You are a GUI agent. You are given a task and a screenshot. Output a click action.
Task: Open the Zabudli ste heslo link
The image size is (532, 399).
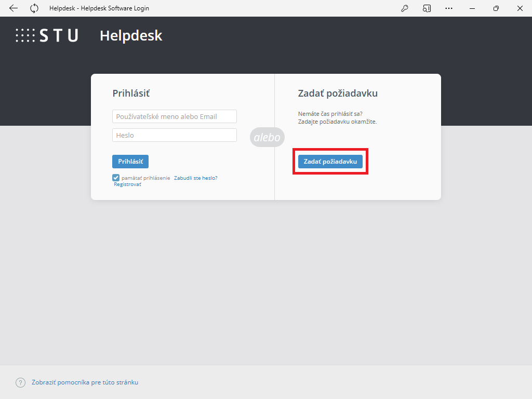(195, 178)
